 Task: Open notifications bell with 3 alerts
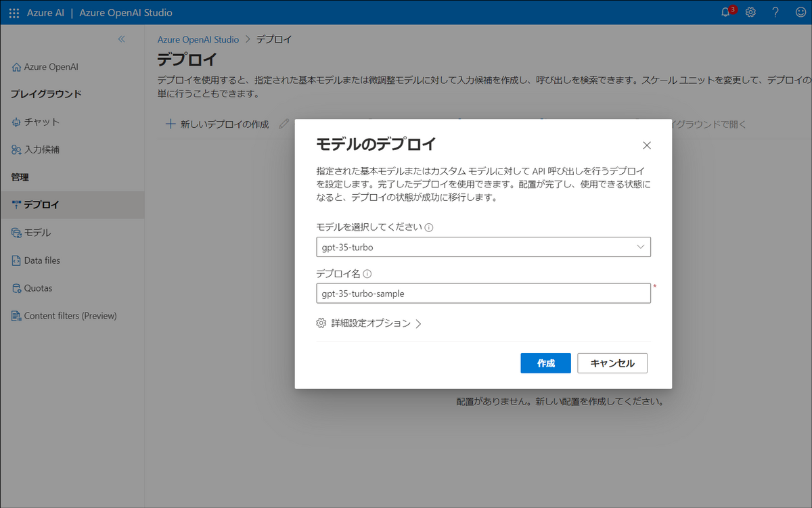(727, 12)
